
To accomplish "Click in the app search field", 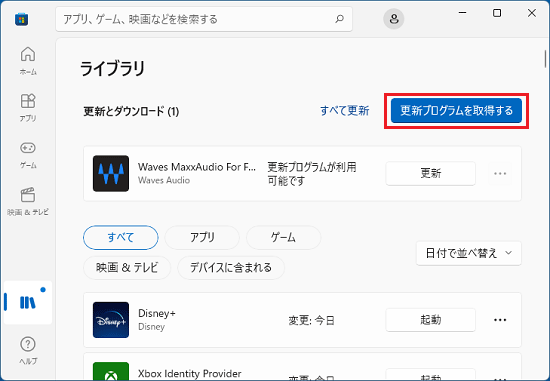I will [203, 19].
